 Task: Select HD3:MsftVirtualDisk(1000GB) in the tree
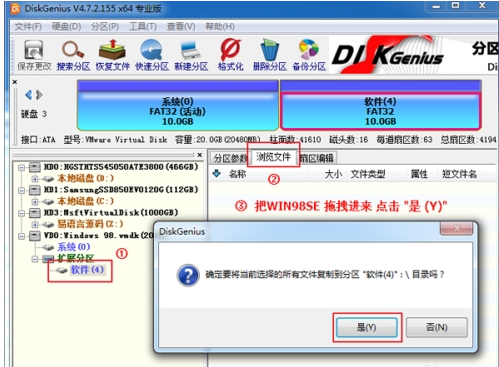point(111,212)
